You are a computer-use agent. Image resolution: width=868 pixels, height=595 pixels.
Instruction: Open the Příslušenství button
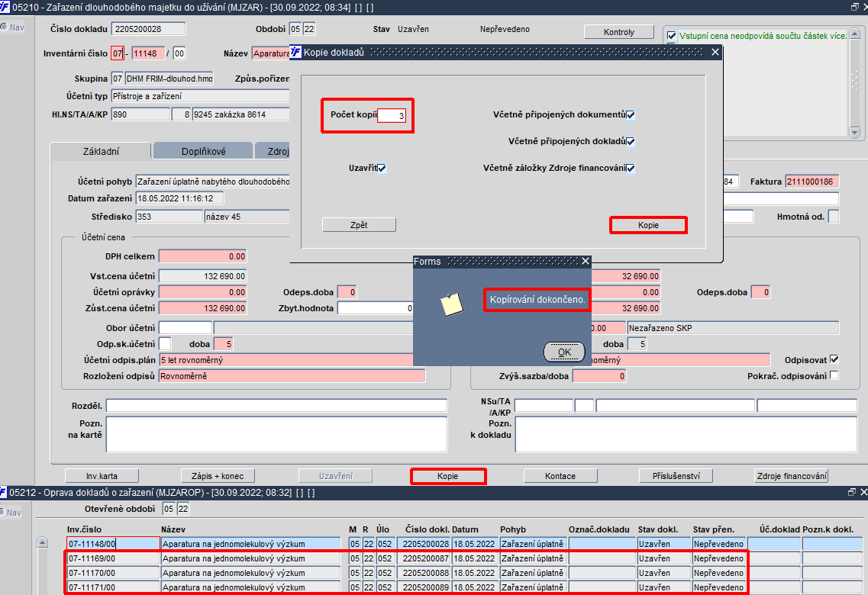tap(676, 475)
